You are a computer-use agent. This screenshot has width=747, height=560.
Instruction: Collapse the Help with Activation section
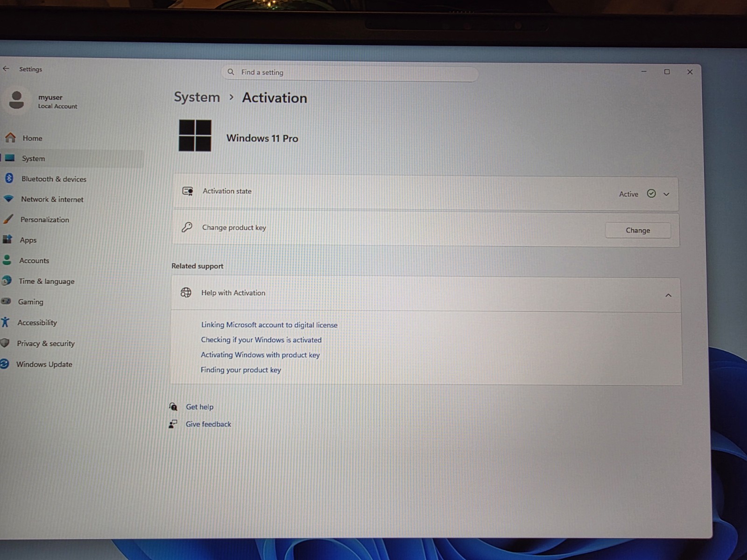point(669,295)
